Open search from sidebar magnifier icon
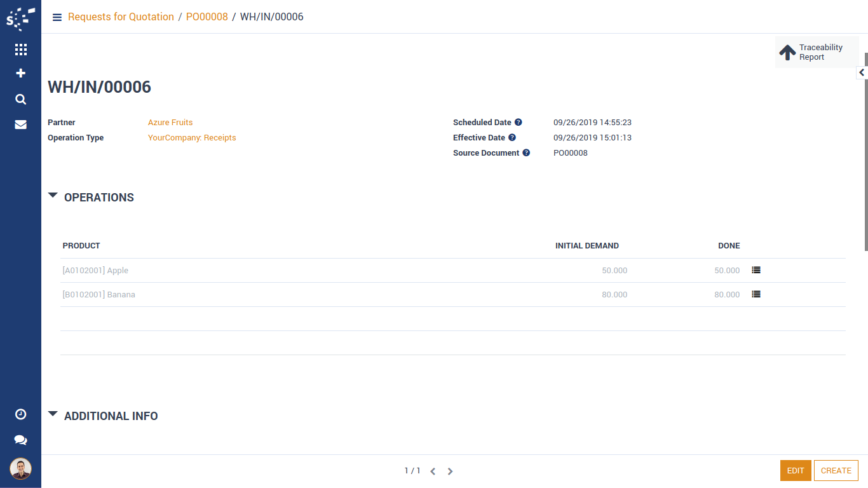Screen dimensions: 868x488 (20, 99)
